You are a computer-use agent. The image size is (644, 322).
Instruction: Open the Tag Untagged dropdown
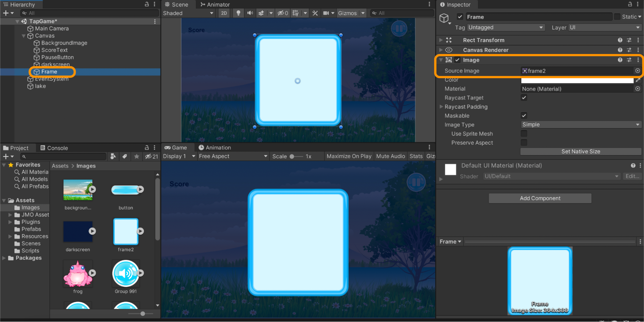(506, 27)
